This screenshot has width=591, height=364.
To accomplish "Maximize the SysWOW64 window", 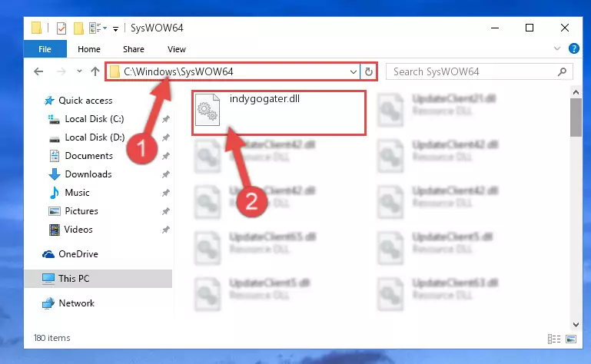I will point(530,28).
